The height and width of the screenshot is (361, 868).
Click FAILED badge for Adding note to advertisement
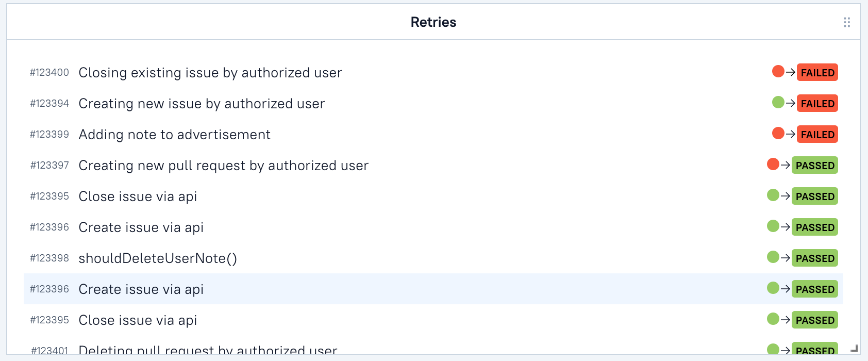coord(817,135)
